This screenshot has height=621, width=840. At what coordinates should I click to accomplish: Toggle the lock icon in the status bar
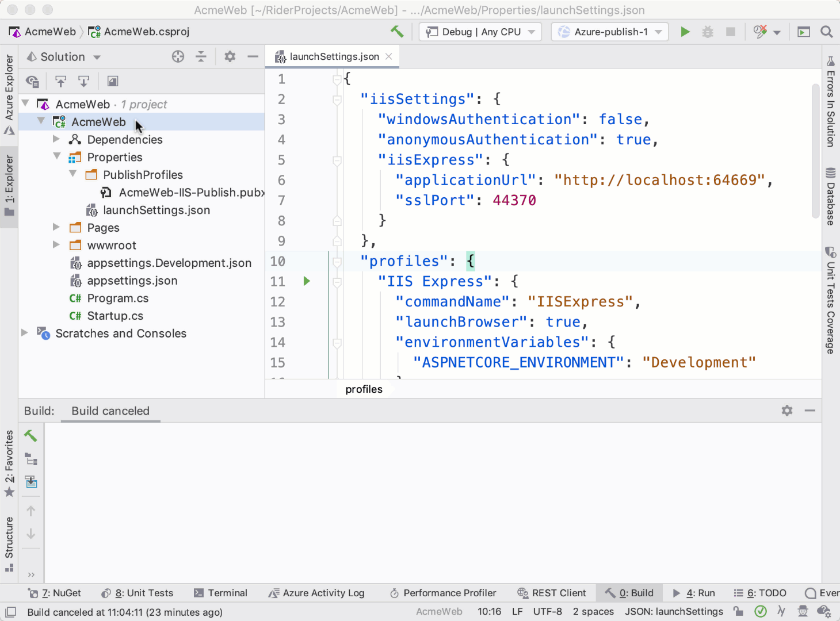[x=738, y=611]
